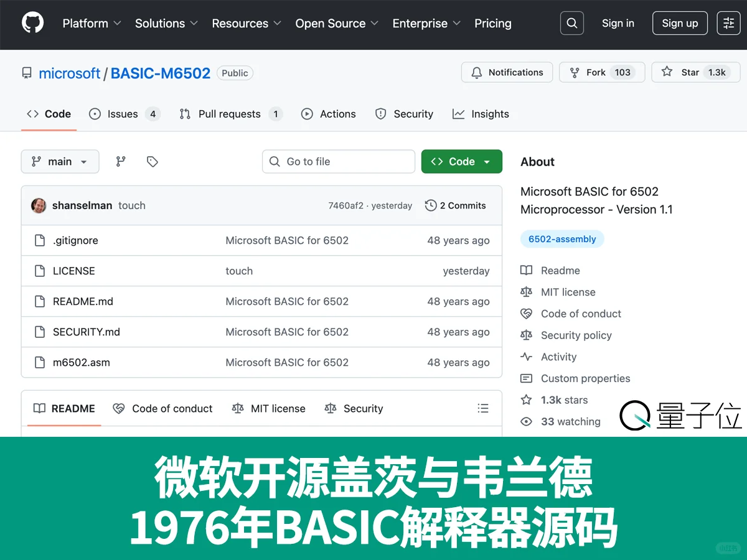
Task: Open the GitHub home page via the logo
Action: click(x=32, y=22)
